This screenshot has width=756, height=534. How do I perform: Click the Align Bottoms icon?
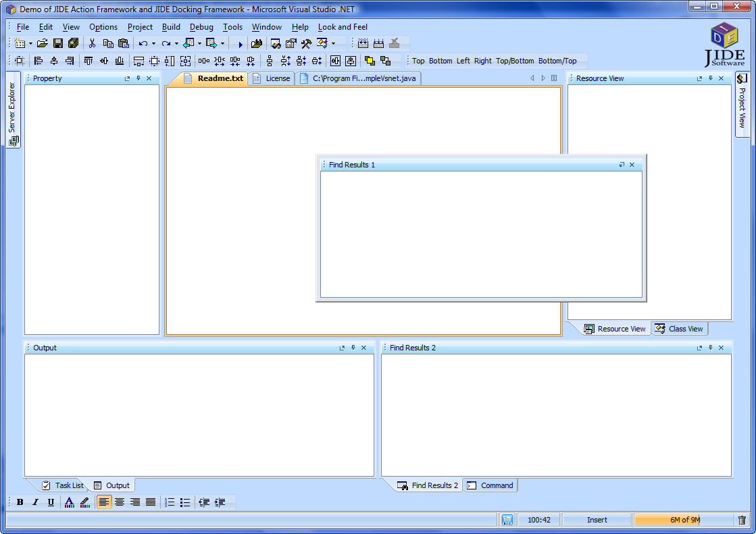(x=119, y=61)
